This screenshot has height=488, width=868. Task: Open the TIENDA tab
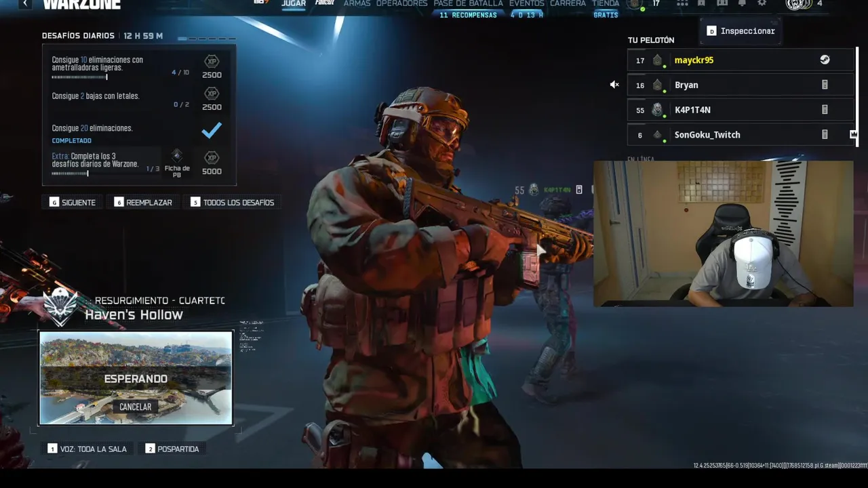pyautogui.click(x=606, y=3)
